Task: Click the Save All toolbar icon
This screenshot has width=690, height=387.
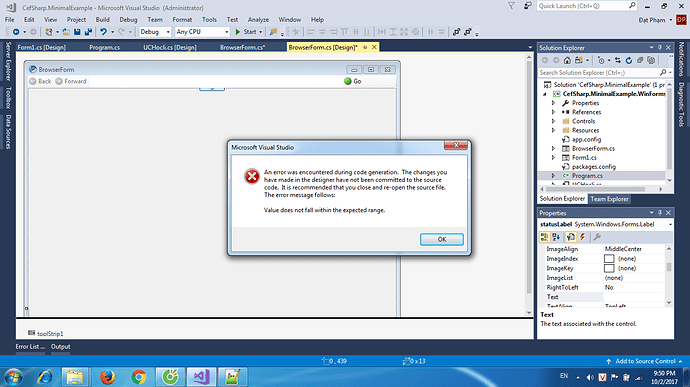Action: [88, 32]
